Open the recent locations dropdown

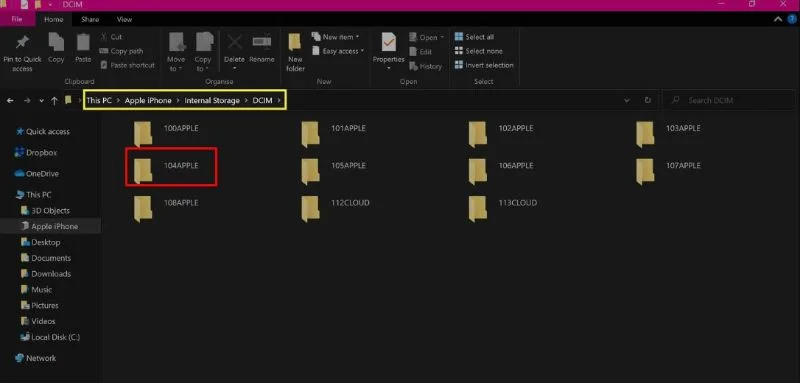pyautogui.click(x=41, y=101)
